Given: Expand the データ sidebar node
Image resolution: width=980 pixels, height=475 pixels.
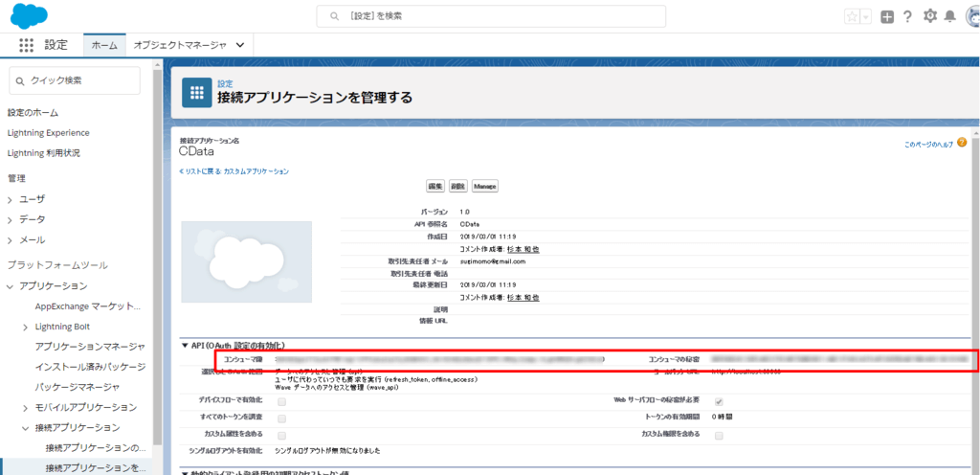Looking at the screenshot, I should tap(10, 219).
